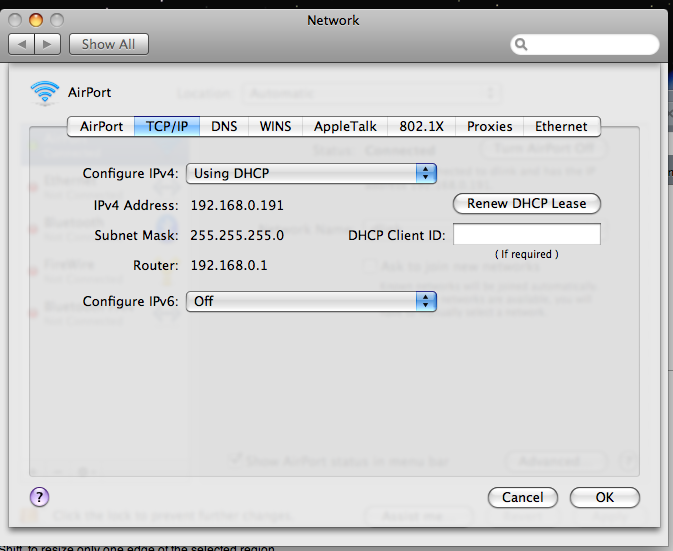
Task: Go to the WINS tab
Action: [x=276, y=126]
